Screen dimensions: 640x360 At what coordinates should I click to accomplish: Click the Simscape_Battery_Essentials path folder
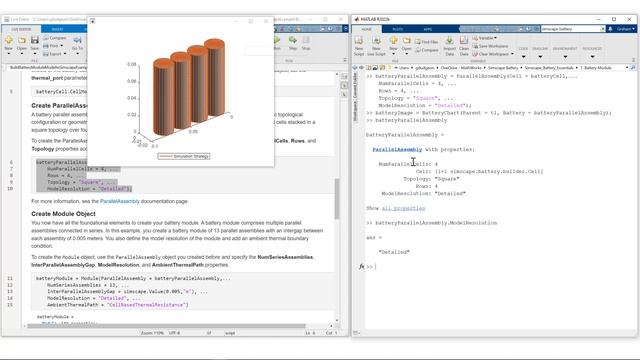pyautogui.click(x=549, y=68)
